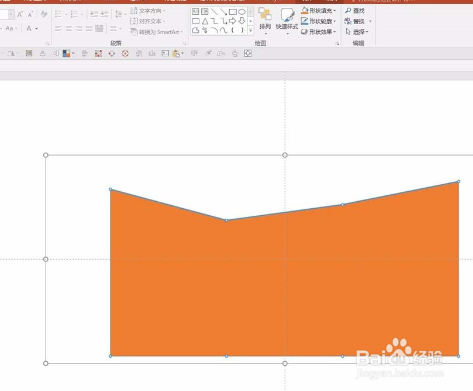Align paragraph text to the left

pyautogui.click(x=58, y=29)
